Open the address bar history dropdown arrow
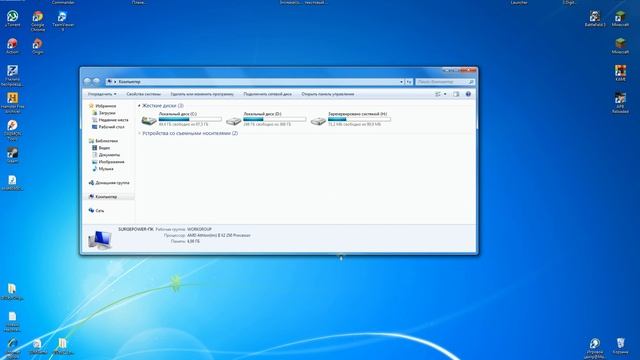 402,82
